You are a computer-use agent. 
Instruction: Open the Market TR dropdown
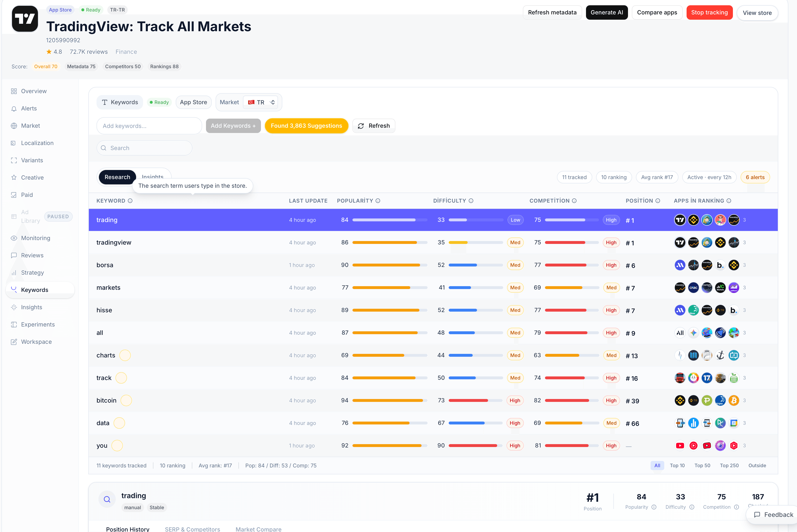260,103
